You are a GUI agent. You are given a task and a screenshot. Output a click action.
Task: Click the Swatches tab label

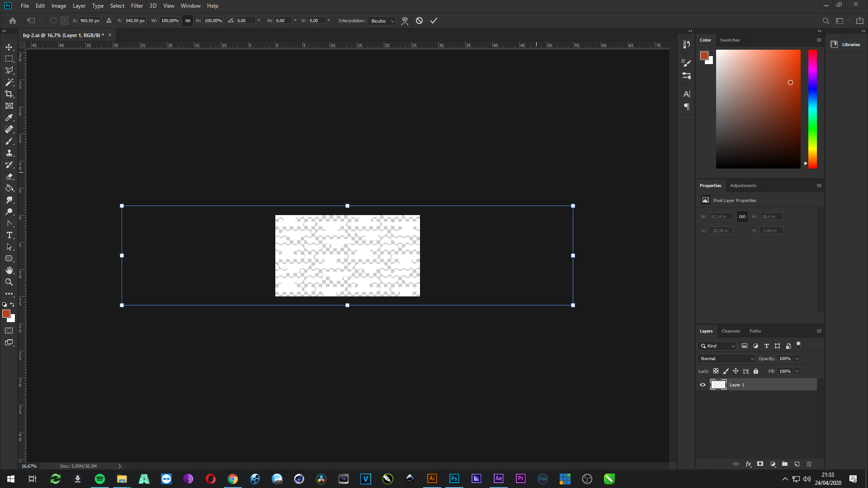coord(730,40)
